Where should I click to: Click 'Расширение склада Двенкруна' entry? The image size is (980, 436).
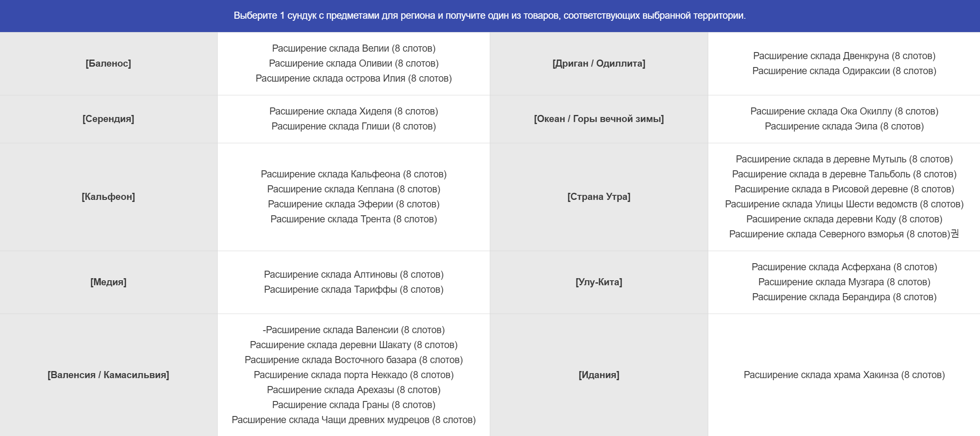coord(844,56)
